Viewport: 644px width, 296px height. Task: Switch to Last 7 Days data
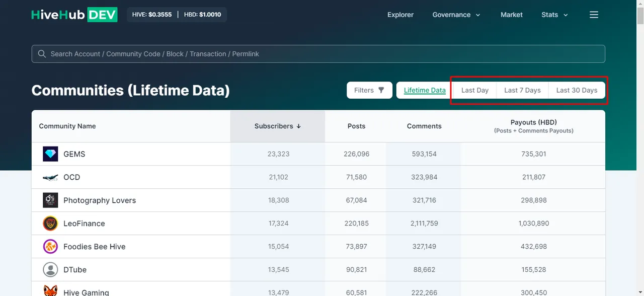522,90
